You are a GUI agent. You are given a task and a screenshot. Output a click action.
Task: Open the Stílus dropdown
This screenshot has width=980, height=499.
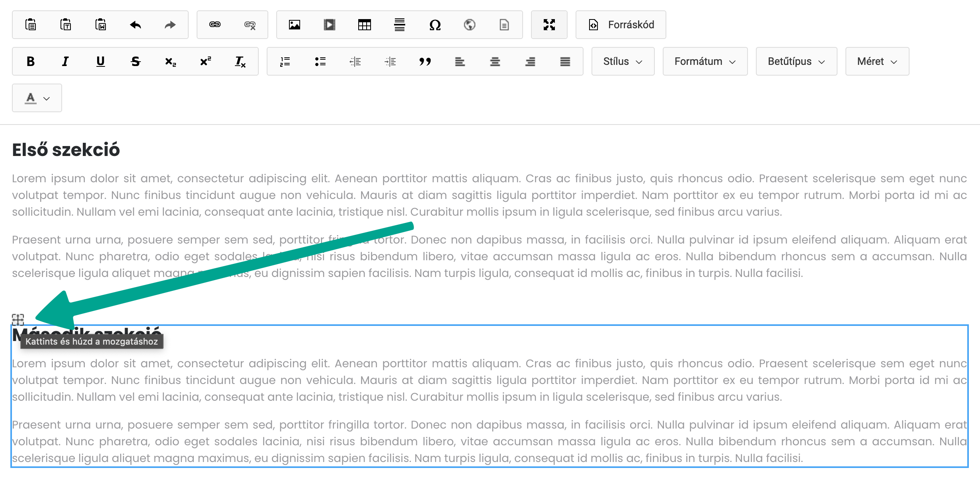(623, 61)
